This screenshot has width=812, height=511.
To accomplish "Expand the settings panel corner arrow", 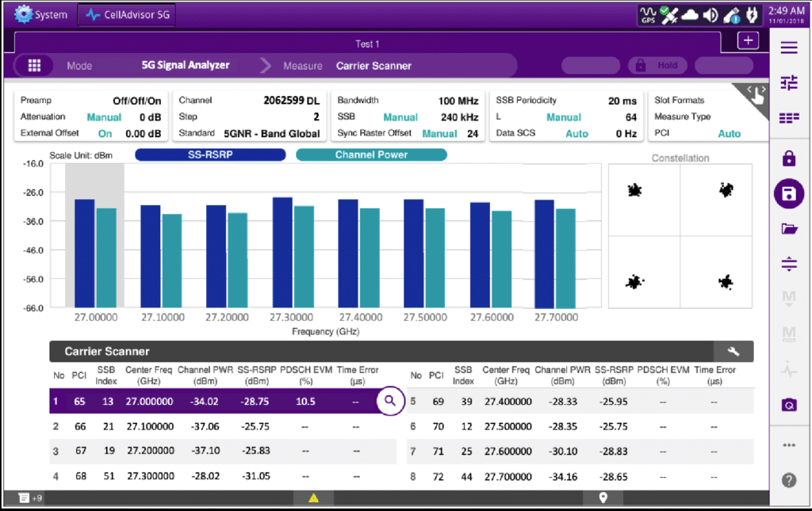I will click(x=756, y=94).
